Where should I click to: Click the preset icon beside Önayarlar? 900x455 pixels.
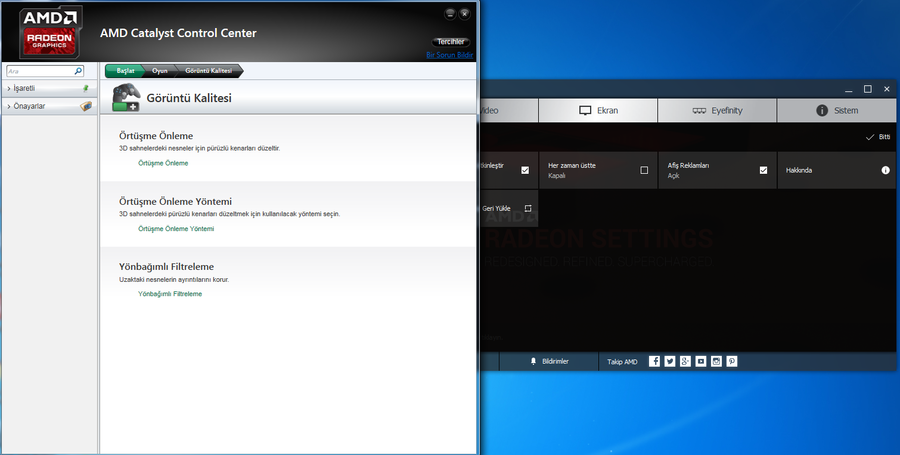coord(86,106)
